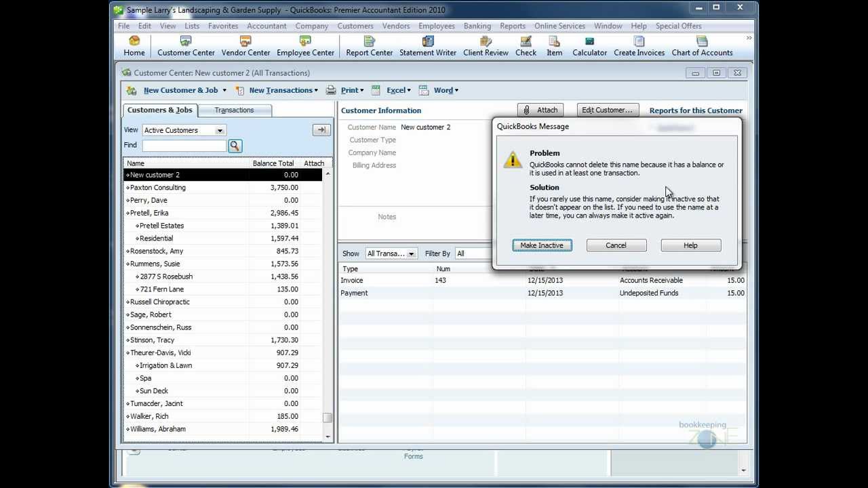
Task: Click Reports for this Customer heading
Action: pyautogui.click(x=696, y=110)
